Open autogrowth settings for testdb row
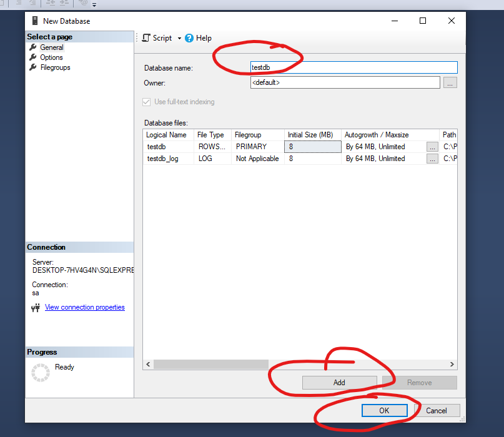The width and height of the screenshot is (504, 437). (432, 147)
